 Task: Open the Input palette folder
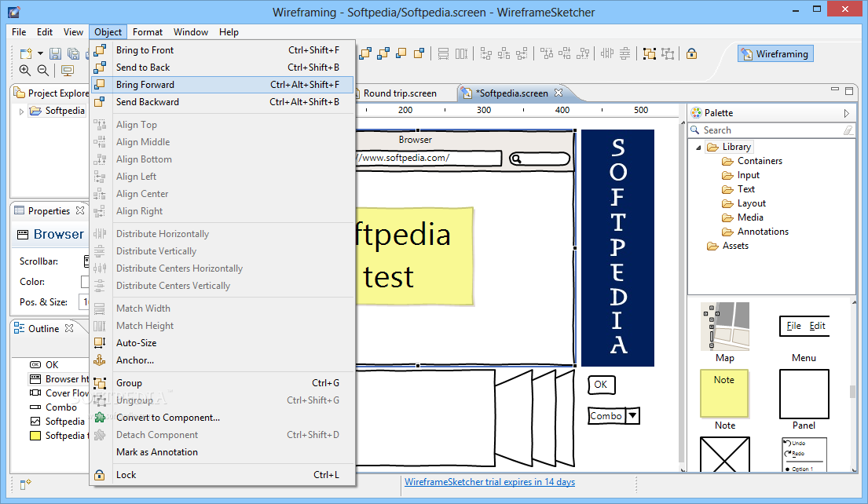(741, 175)
